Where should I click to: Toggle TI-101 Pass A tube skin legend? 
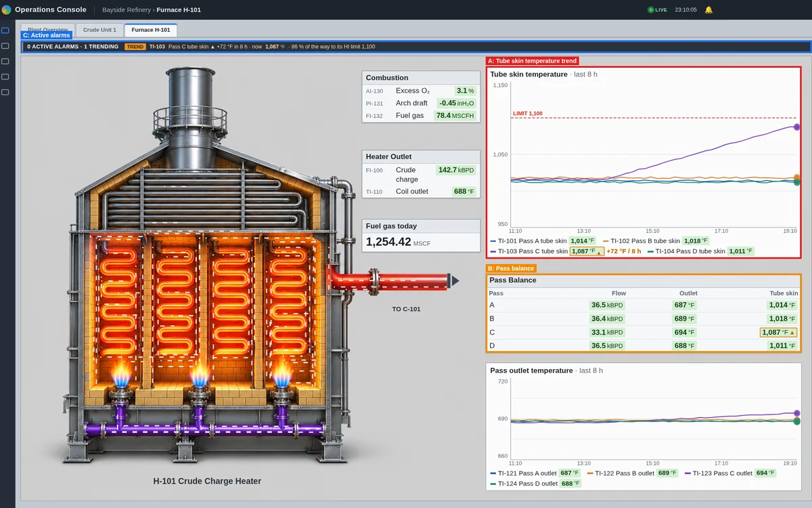click(x=543, y=240)
